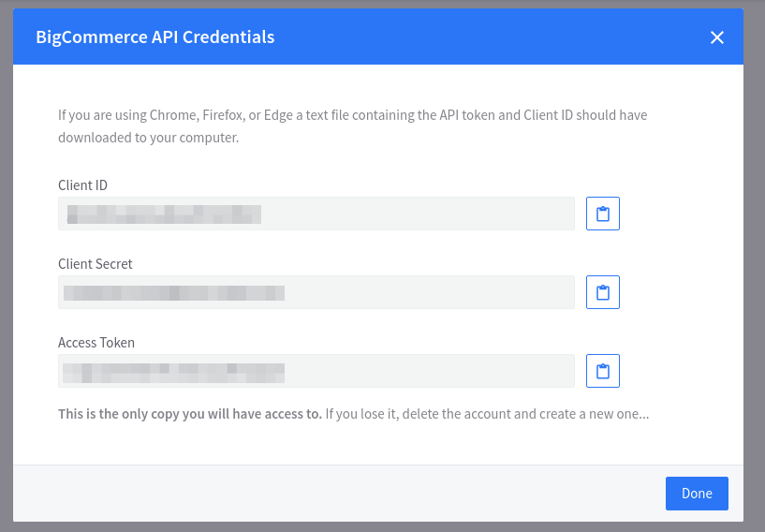Click the Access Token label
765x532 pixels.
[96, 343]
